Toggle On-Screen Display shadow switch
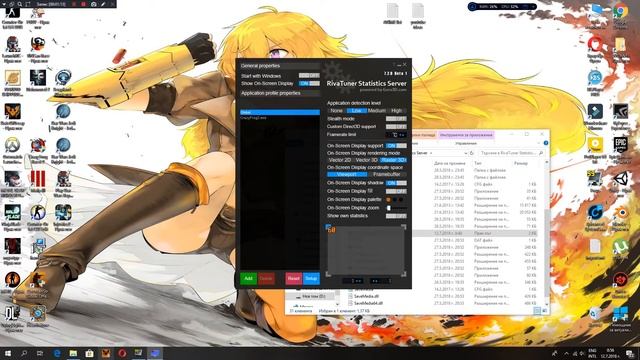This screenshot has width=640, height=360. (396, 183)
